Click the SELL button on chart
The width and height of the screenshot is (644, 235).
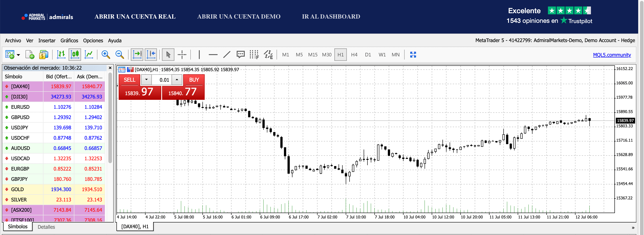pyautogui.click(x=129, y=80)
